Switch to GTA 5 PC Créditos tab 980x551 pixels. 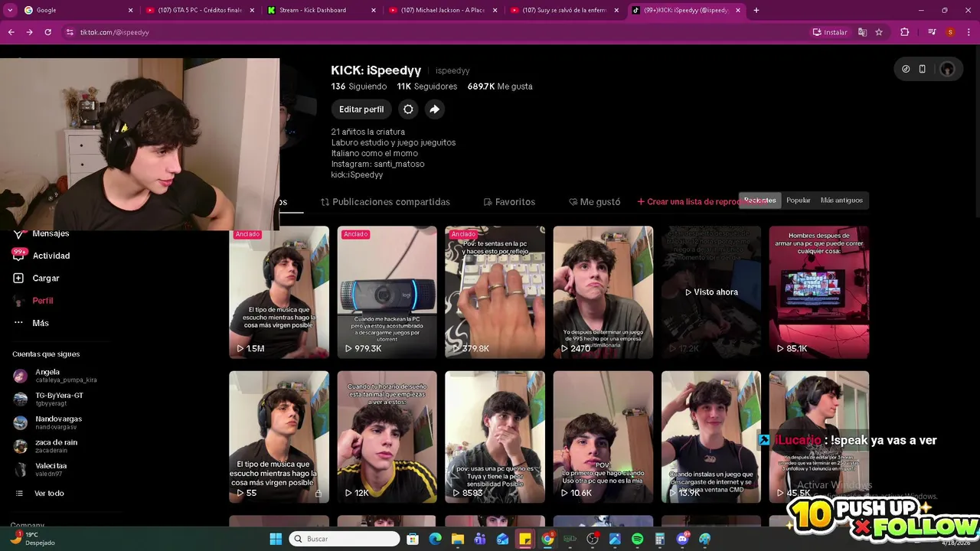199,10
